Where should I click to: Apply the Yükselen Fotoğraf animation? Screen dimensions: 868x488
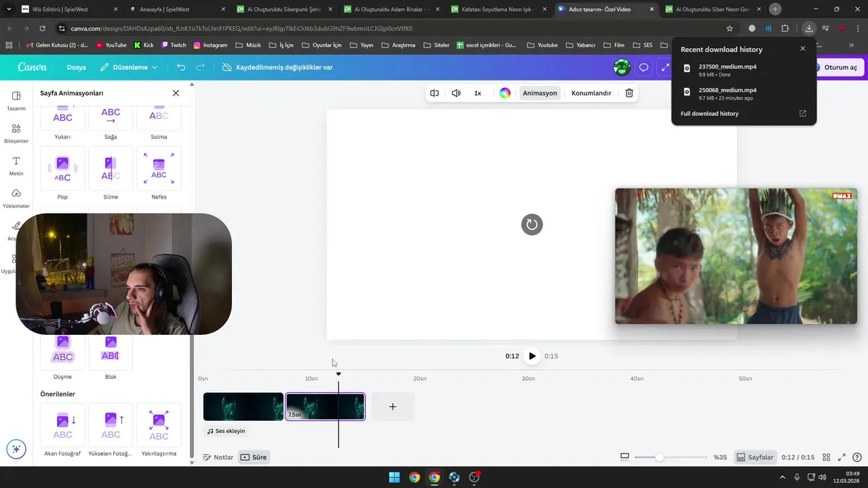click(111, 430)
